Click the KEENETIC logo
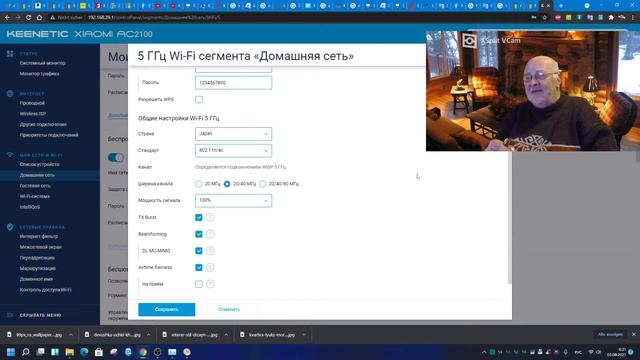Screen dimensions: 640x360 click(37, 34)
